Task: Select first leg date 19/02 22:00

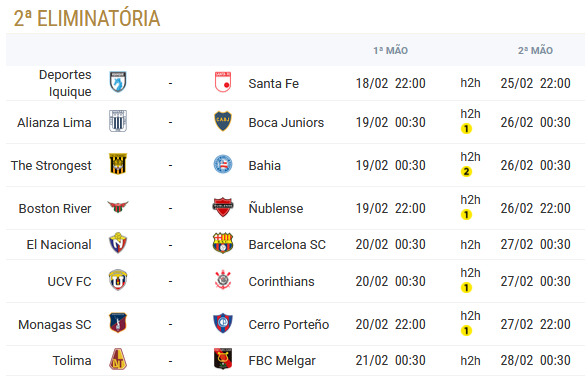Action: 390,208
